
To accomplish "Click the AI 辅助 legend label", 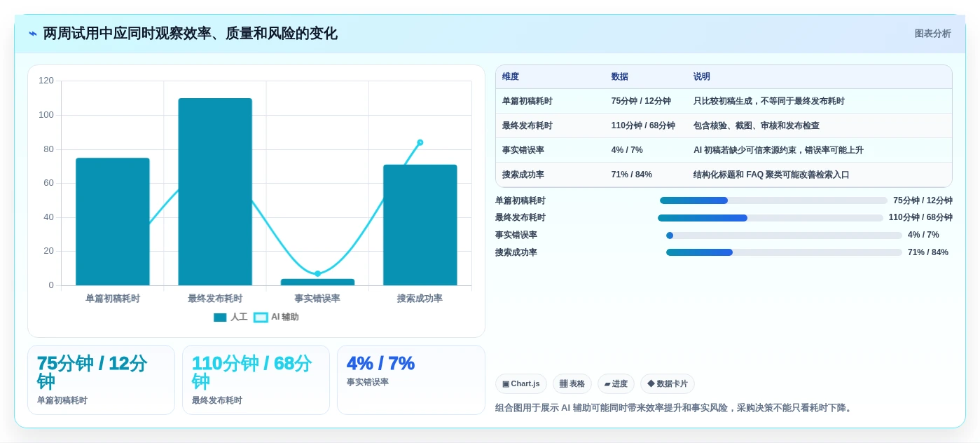I will click(x=285, y=318).
